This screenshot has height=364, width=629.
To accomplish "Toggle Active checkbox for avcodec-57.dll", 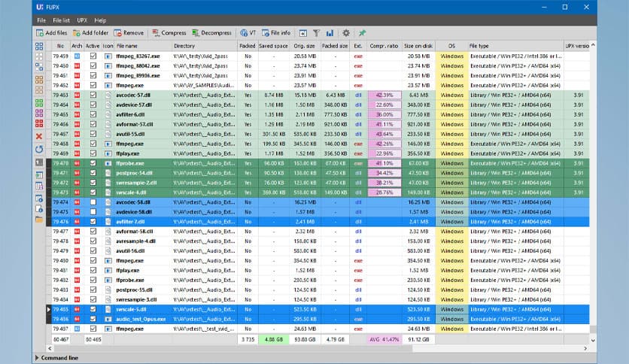I will click(93, 95).
